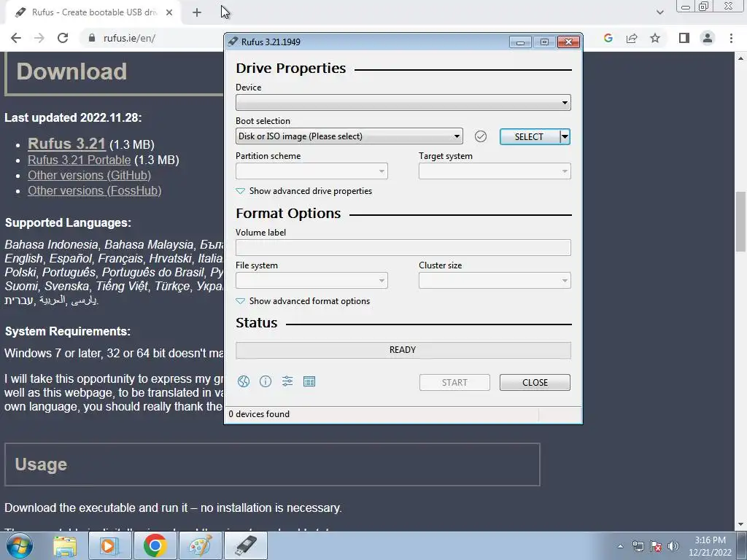Click the Rufus 3.21 download link
Image resolution: width=747 pixels, height=560 pixels.
tap(66, 144)
